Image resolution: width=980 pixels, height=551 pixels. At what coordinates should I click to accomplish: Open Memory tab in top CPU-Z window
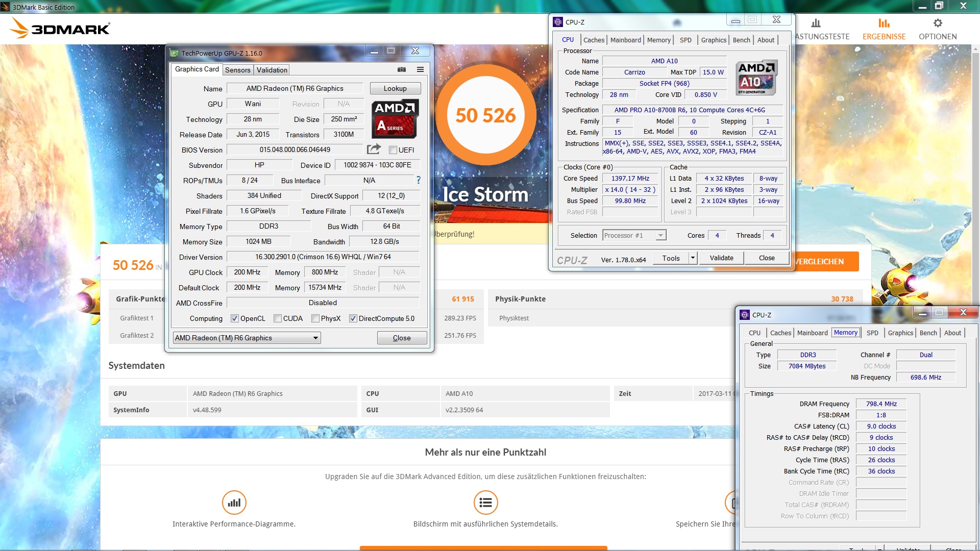pos(658,40)
